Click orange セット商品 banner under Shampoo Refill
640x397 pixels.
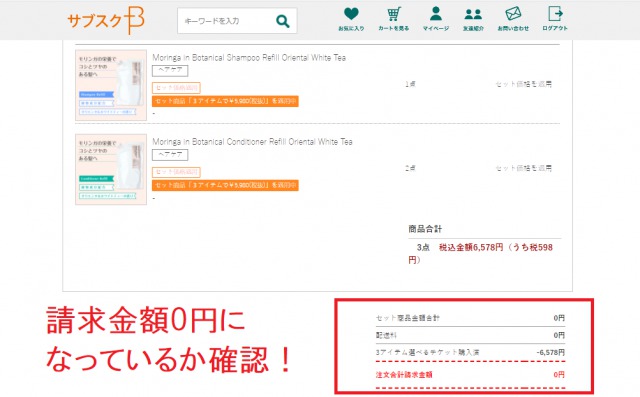[x=225, y=101]
